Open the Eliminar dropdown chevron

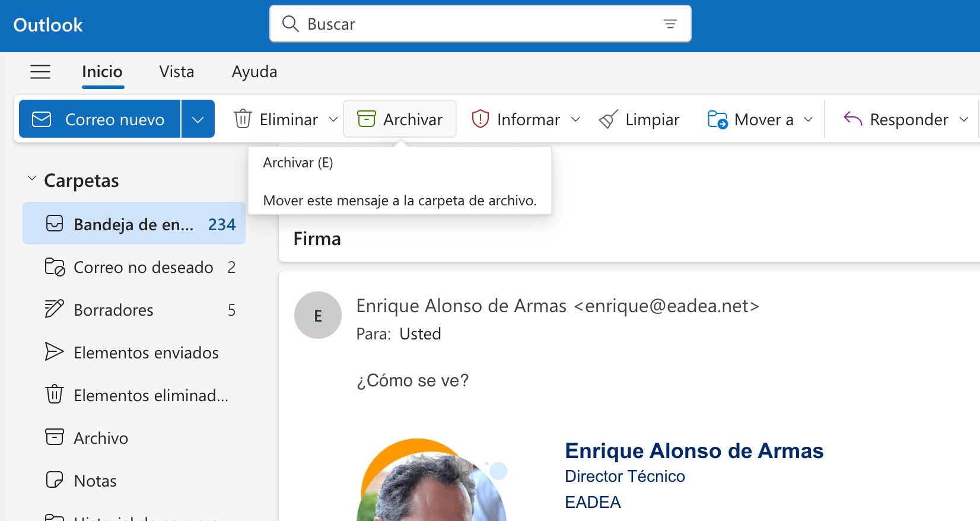click(x=333, y=119)
